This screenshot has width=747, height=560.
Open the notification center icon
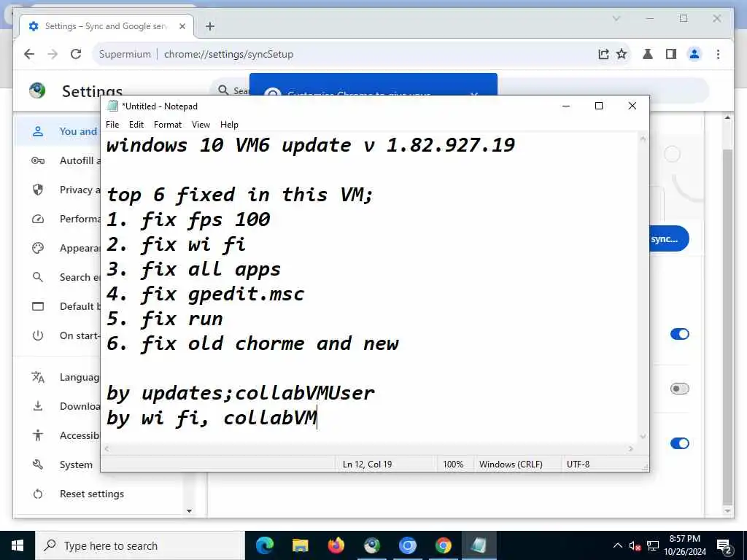tap(724, 545)
